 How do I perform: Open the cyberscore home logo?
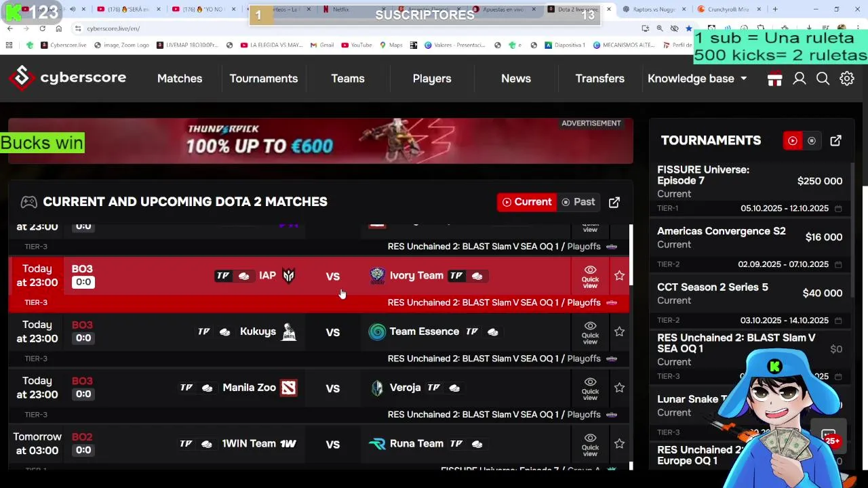point(68,78)
